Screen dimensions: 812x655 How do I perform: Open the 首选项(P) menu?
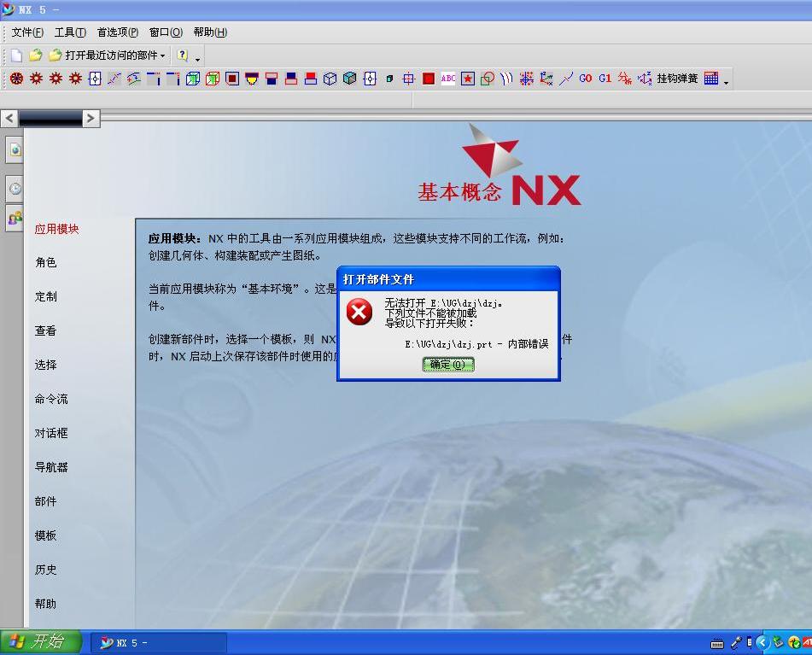click(x=118, y=32)
